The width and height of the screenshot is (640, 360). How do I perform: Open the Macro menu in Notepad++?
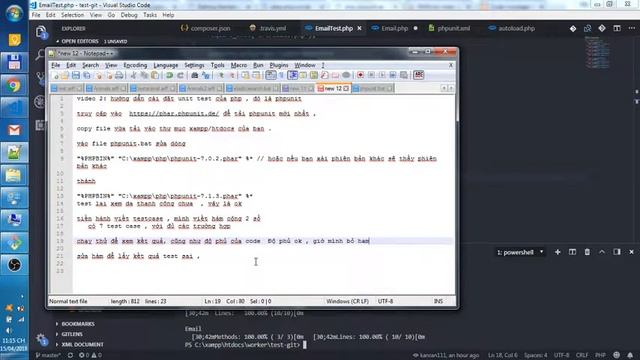coord(239,65)
